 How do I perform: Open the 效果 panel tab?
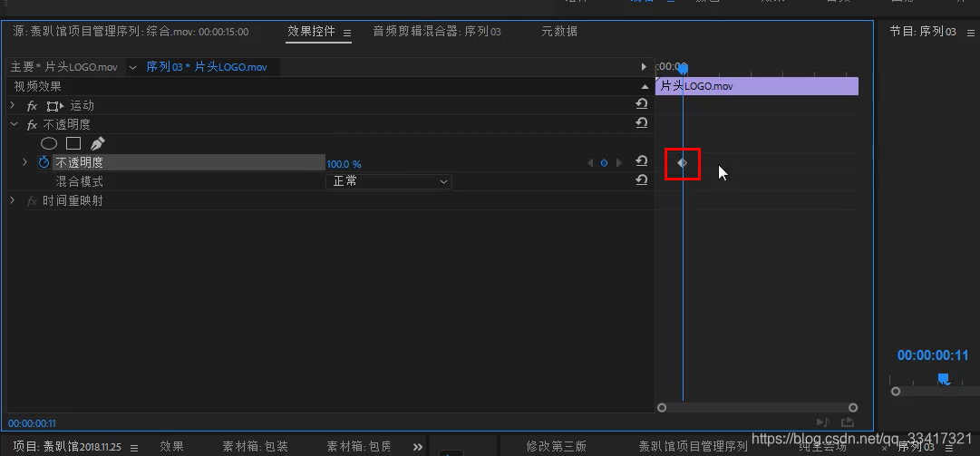(172, 447)
